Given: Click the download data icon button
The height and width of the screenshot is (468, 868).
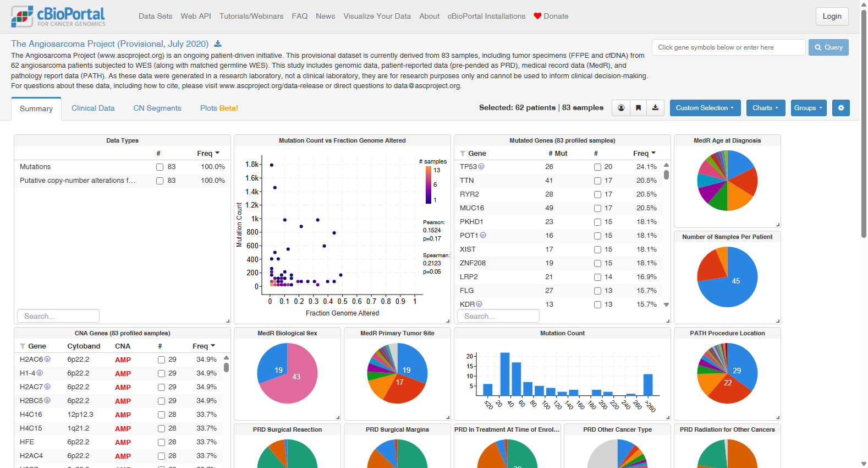Looking at the screenshot, I should pos(656,108).
